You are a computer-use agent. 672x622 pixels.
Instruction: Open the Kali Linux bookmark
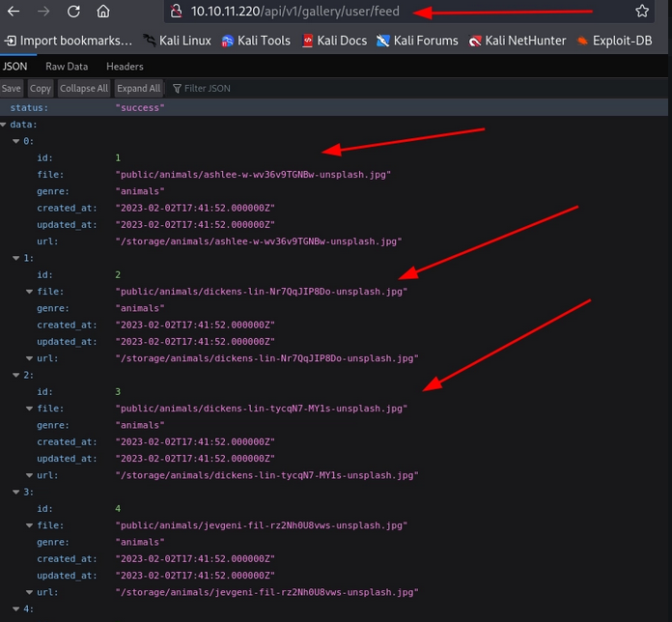176,41
